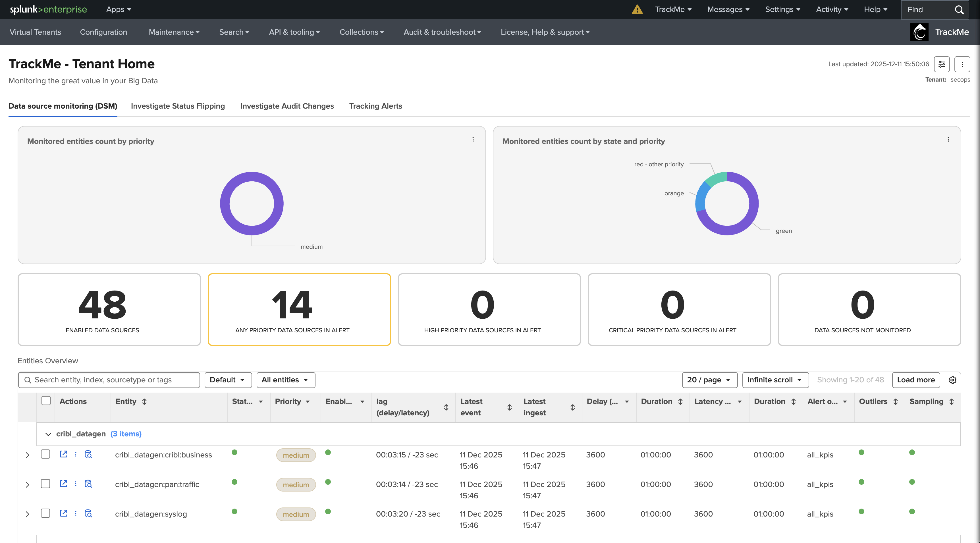This screenshot has height=543, width=980.
Task: Open the dashboard filter settings sliders icon
Action: (942, 64)
